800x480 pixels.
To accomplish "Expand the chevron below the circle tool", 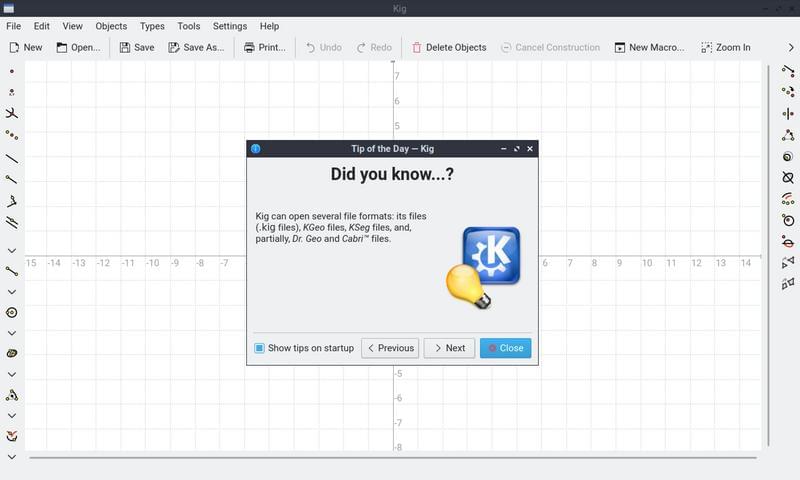I will pyautogui.click(x=12, y=333).
